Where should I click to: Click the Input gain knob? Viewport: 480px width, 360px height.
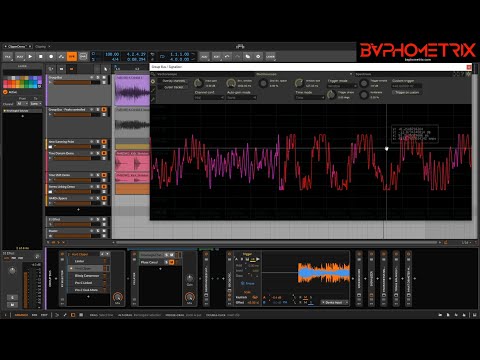(x=199, y=83)
